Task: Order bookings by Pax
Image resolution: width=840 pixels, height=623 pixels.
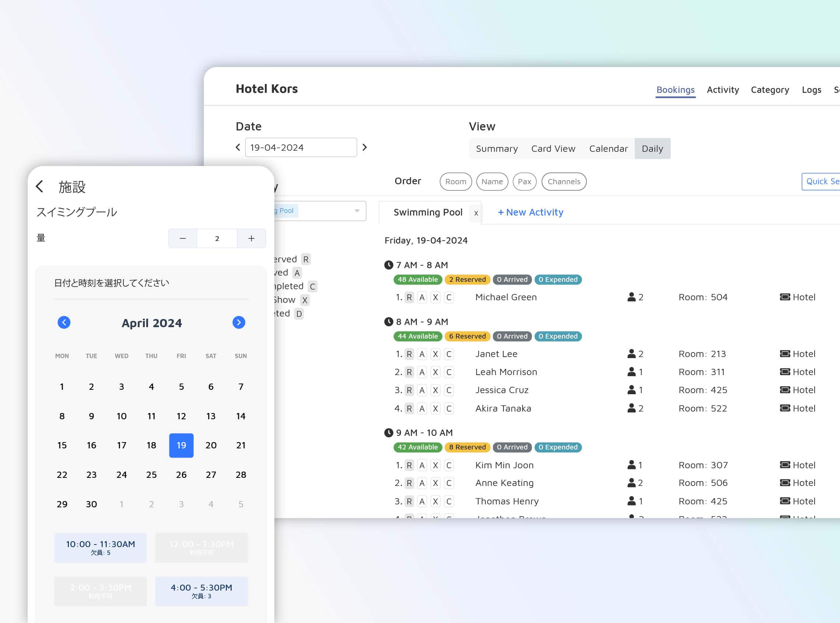Action: [524, 182]
